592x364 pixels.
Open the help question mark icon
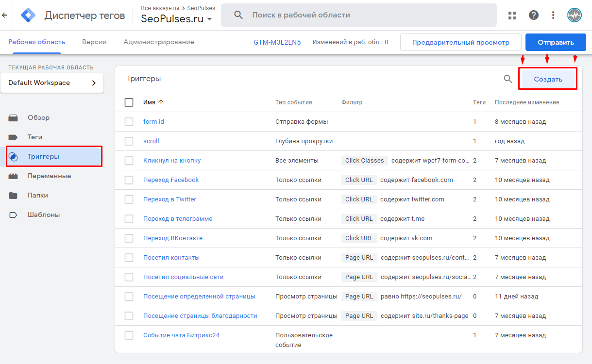click(534, 15)
